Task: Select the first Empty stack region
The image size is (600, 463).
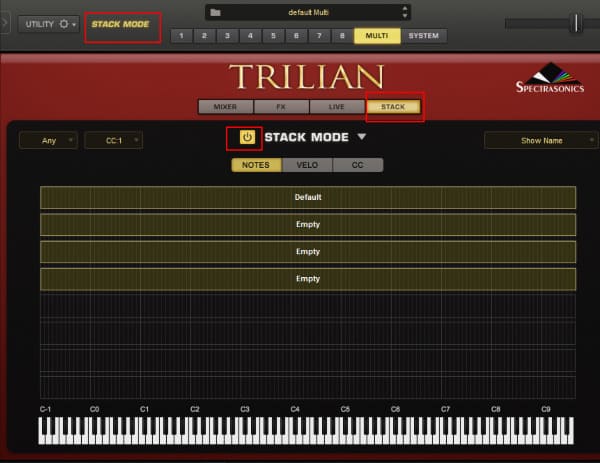Action: pyautogui.click(x=308, y=225)
